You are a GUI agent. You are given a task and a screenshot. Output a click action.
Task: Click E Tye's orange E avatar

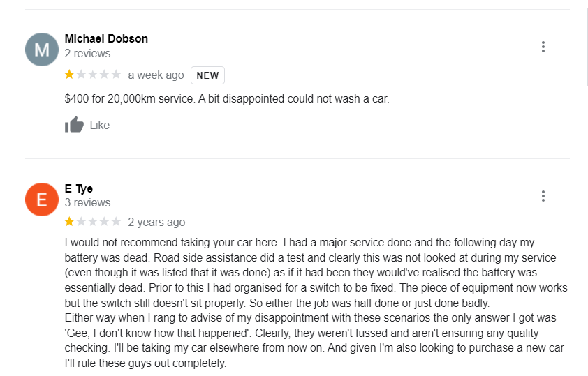[42, 199]
